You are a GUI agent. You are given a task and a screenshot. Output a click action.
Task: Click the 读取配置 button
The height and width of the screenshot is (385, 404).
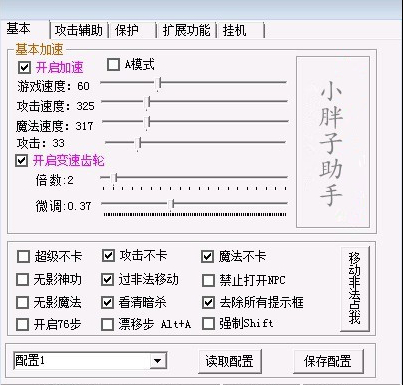pyautogui.click(x=229, y=361)
